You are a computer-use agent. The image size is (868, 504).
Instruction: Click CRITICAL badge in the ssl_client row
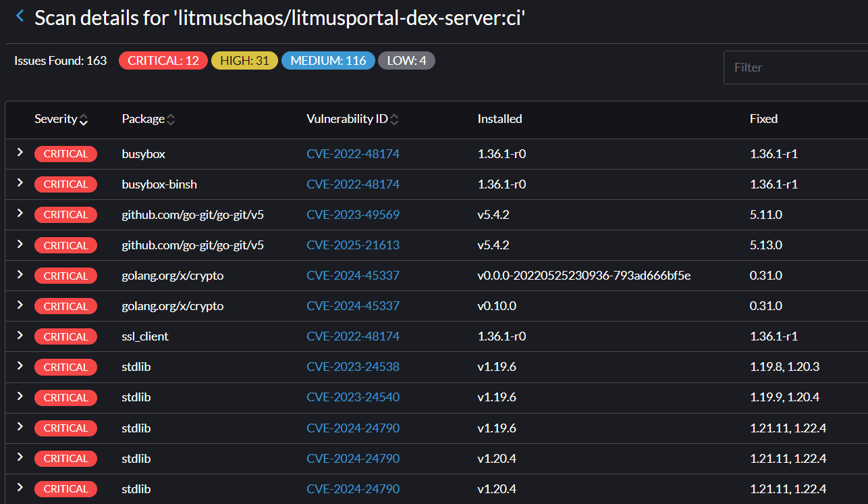coord(65,336)
